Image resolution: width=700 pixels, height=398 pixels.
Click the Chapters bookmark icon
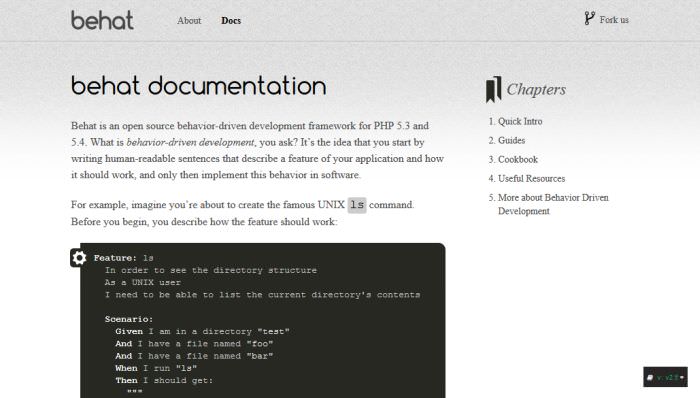pyautogui.click(x=494, y=89)
